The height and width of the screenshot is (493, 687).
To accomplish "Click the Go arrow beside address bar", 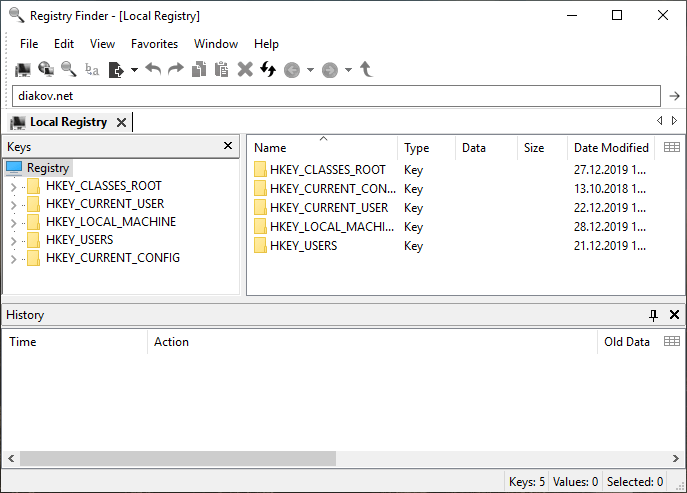I will (674, 96).
